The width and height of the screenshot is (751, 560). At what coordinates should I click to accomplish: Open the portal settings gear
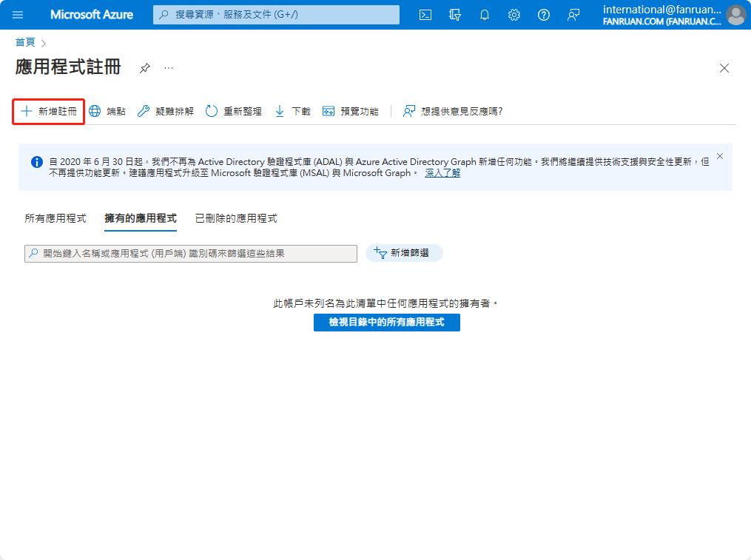514,15
